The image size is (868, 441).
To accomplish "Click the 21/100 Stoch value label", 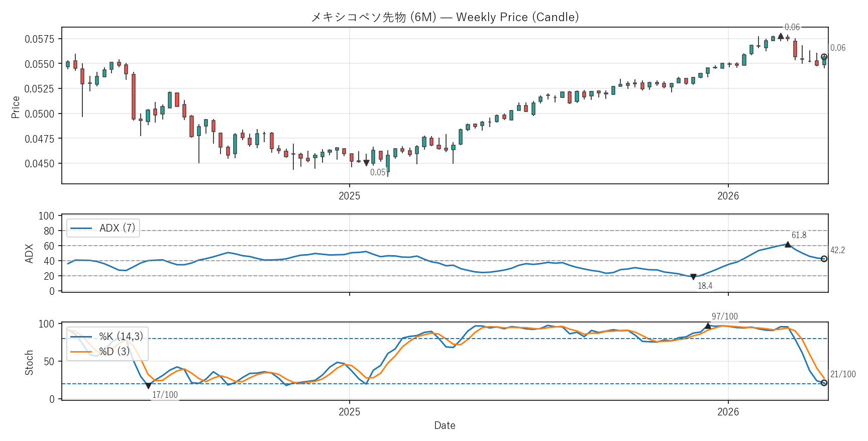I will click(843, 374).
